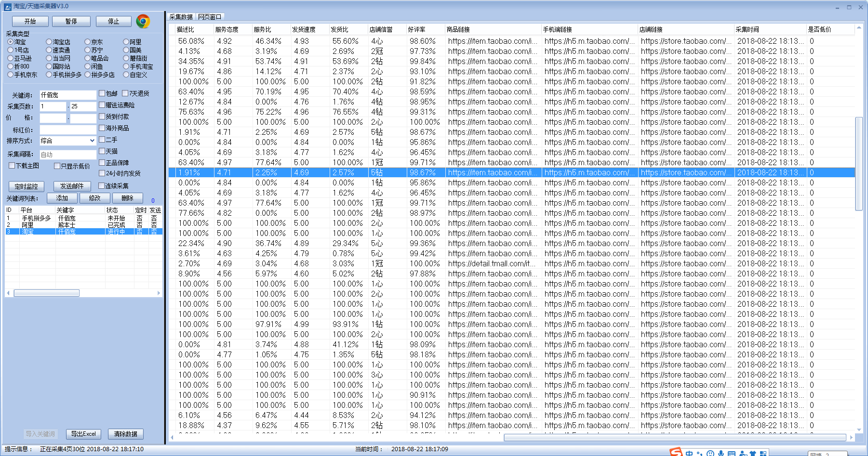Select keyword row with 熊本士
The image size is (868, 456).
click(x=84, y=225)
